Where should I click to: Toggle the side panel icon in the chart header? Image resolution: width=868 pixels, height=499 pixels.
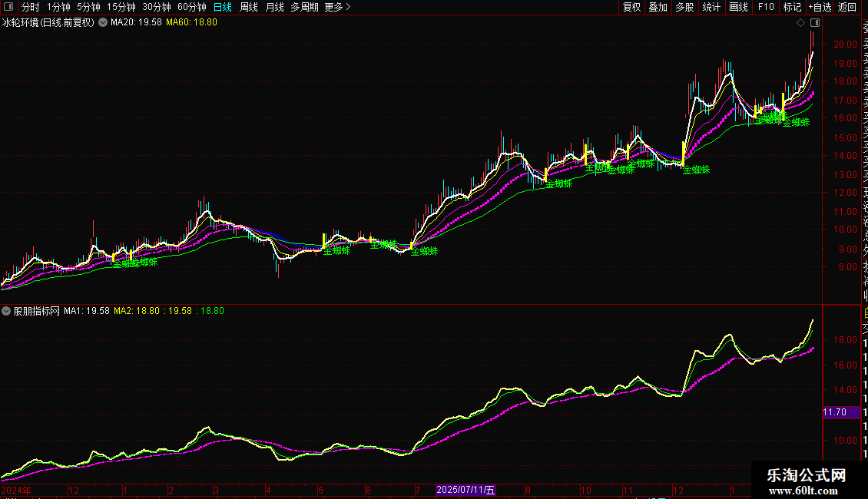(x=815, y=23)
